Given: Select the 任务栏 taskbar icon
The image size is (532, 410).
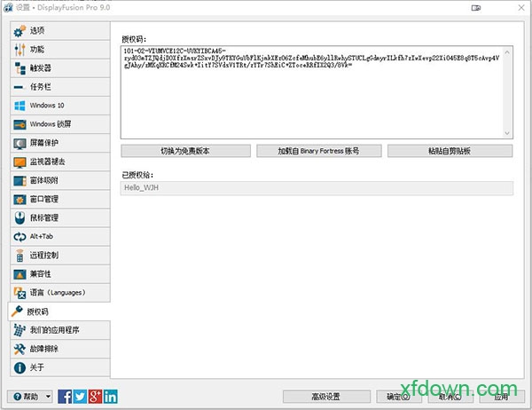Looking at the screenshot, I should point(19,87).
